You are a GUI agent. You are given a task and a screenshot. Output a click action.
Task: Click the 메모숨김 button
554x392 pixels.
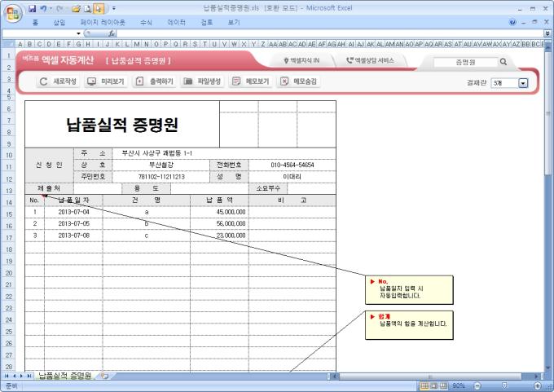pyautogui.click(x=299, y=81)
